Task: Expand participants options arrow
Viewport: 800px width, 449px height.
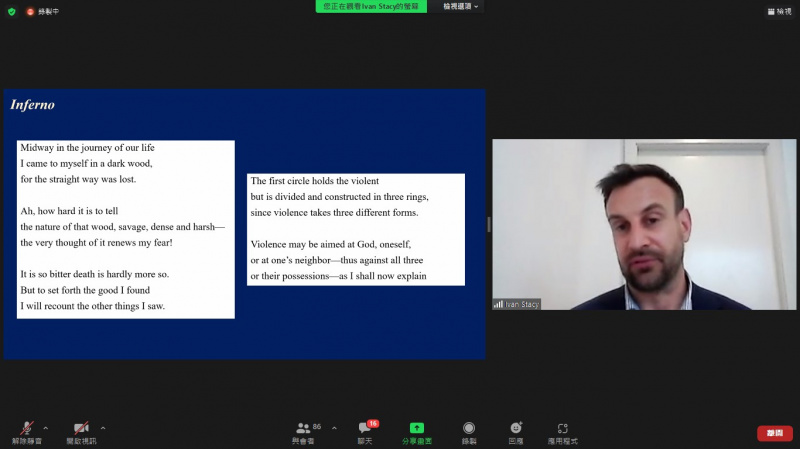Action: point(334,428)
